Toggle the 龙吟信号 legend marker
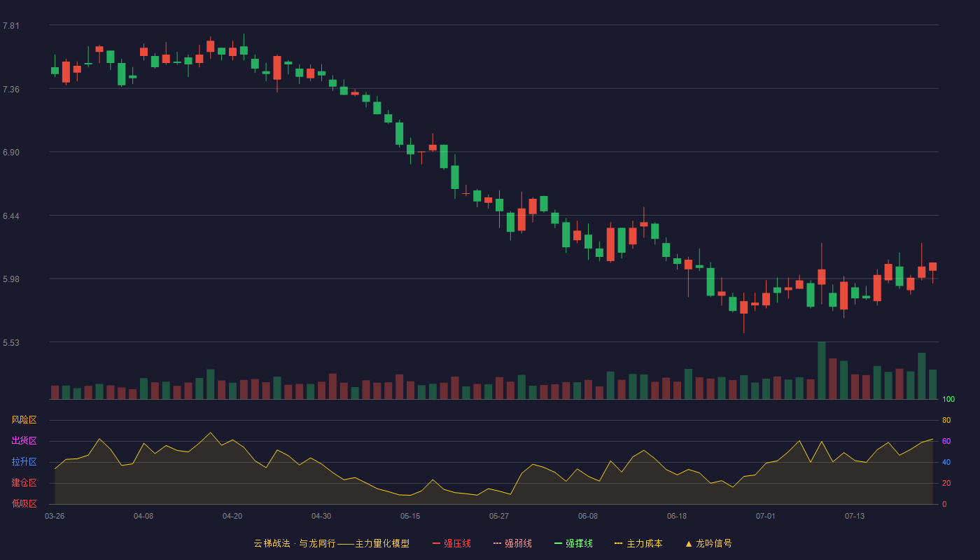This screenshot has width=980, height=560. tap(708, 543)
